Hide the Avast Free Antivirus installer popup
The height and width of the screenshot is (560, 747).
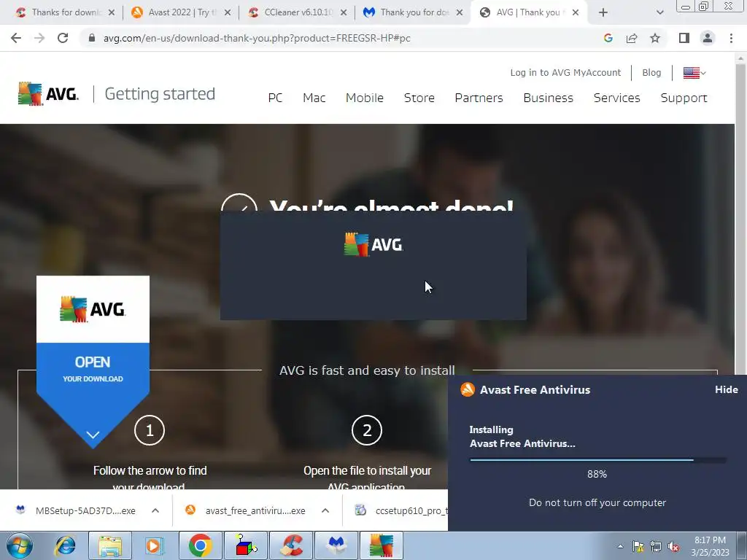[x=726, y=389]
